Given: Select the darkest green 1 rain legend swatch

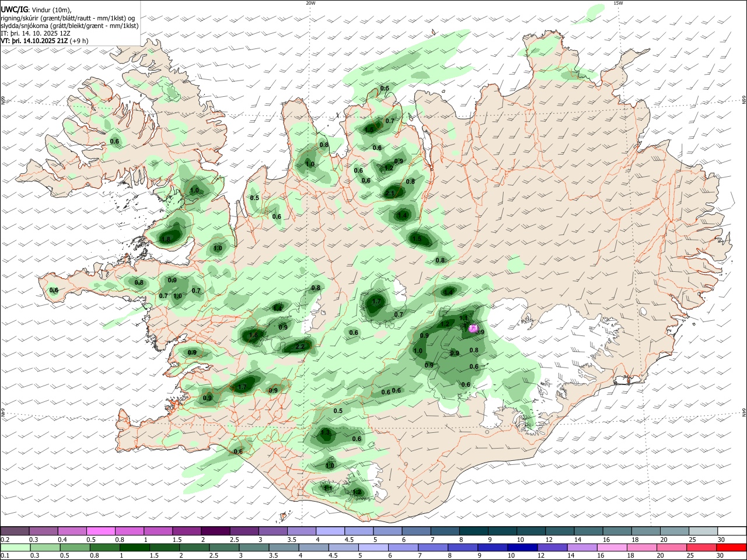Looking at the screenshot, I should 134,548.
